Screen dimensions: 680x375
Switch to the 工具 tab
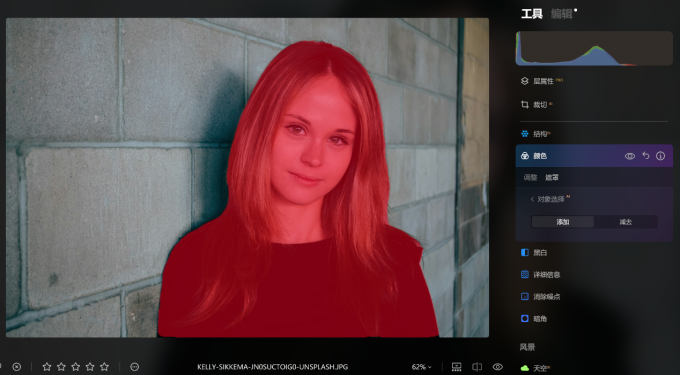pyautogui.click(x=531, y=14)
